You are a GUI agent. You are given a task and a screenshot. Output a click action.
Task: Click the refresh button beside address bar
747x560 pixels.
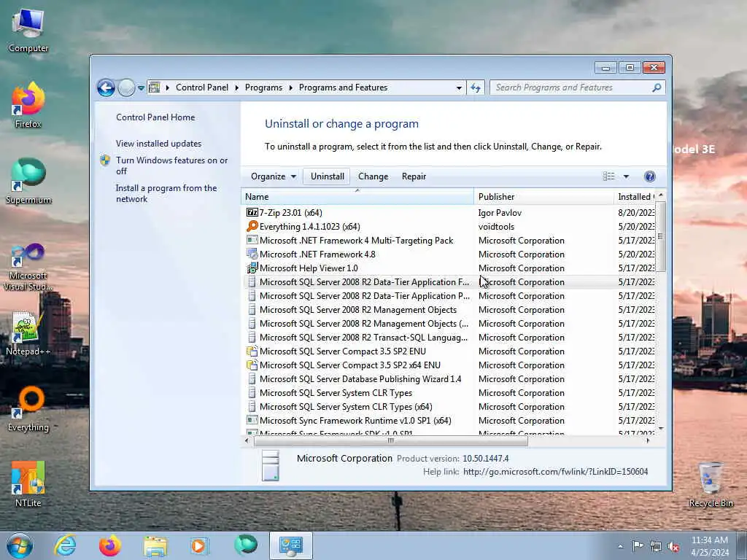point(476,87)
